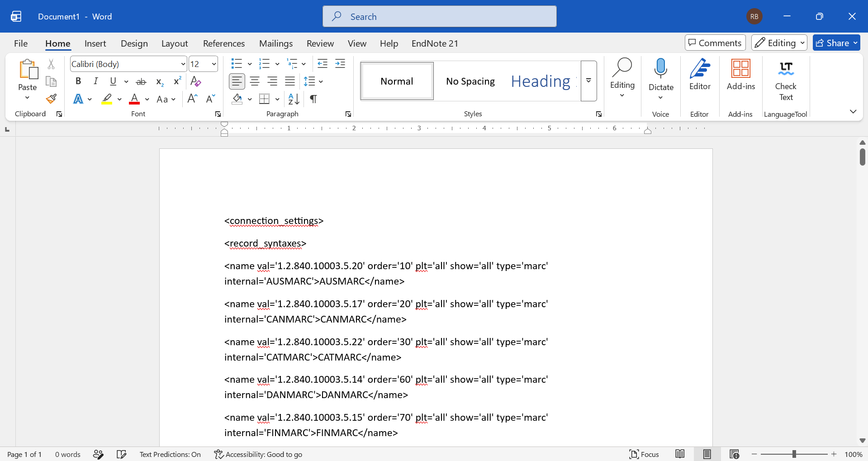Click the Paste clipboard icon
The height and width of the screenshot is (461, 868).
click(28, 69)
